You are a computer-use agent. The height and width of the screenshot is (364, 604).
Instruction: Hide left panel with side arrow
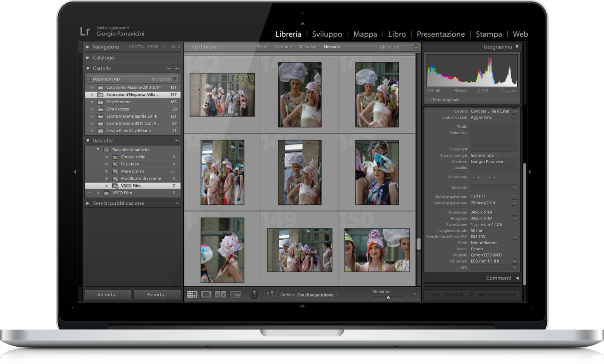(75, 172)
